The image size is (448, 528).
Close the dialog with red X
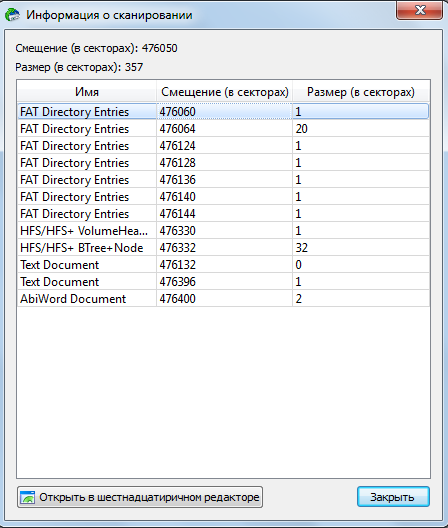point(419,10)
